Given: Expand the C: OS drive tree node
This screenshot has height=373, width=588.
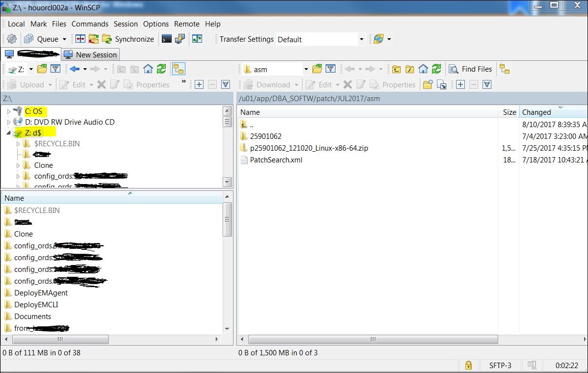Looking at the screenshot, I should [9, 111].
